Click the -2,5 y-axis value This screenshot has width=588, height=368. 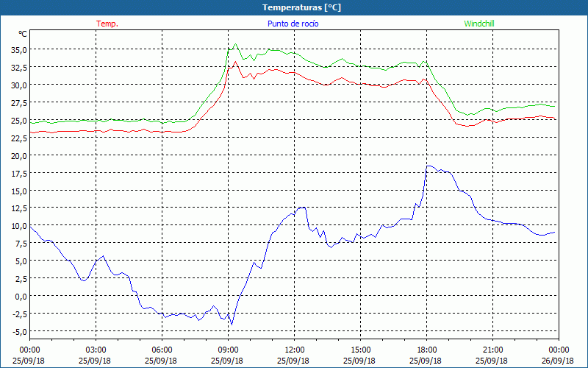coord(19,314)
